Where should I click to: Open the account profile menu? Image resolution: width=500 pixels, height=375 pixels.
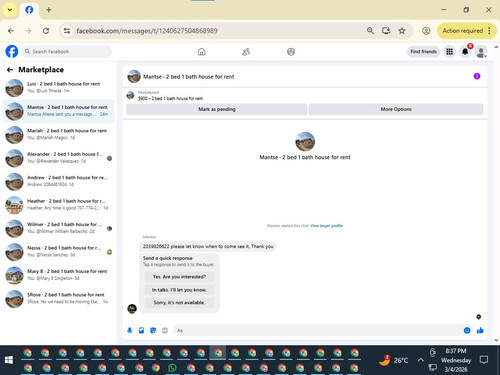point(481,52)
